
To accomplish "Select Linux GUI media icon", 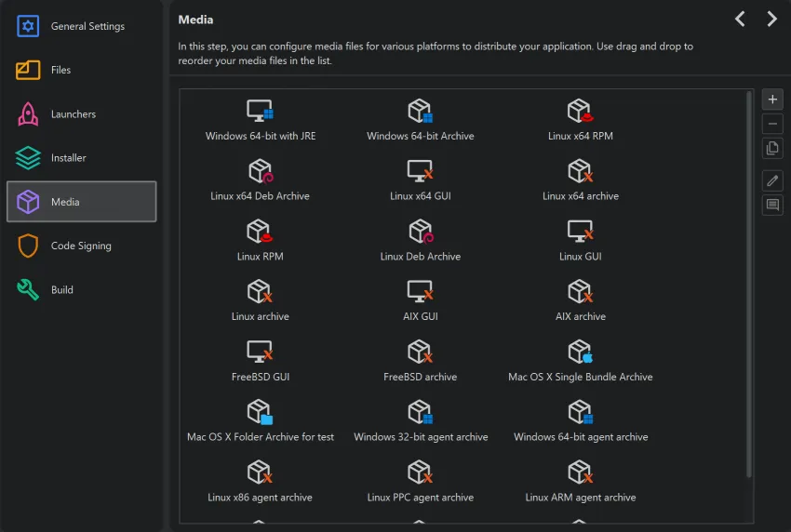I will click(x=580, y=231).
